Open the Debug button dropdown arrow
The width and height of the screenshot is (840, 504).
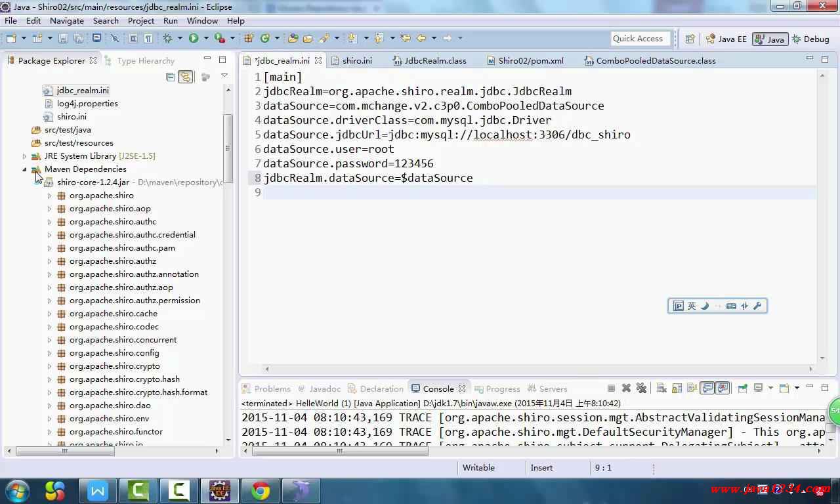click(179, 38)
